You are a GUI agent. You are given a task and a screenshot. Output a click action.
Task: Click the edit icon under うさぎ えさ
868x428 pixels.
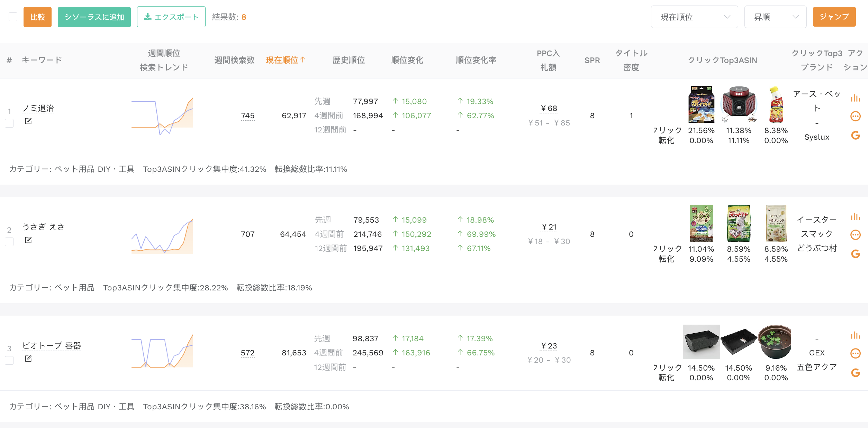[28, 240]
